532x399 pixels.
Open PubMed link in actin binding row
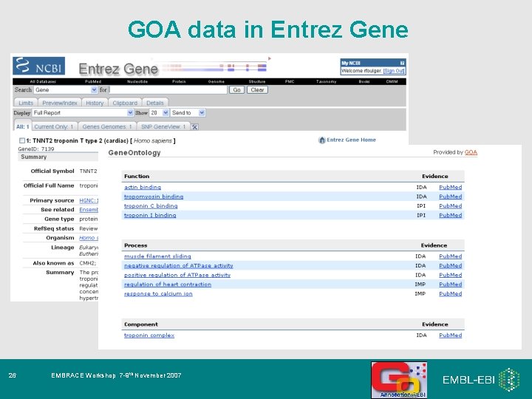[450, 187]
